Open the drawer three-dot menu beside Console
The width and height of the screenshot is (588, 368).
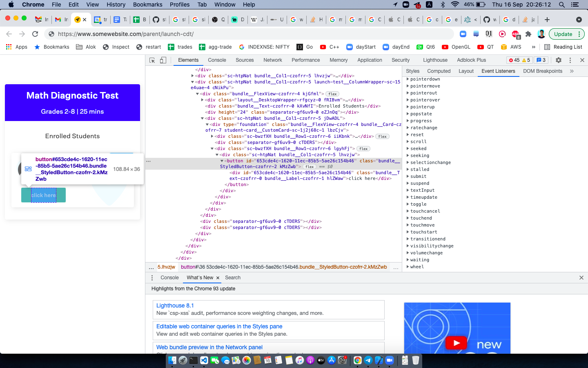point(152,278)
